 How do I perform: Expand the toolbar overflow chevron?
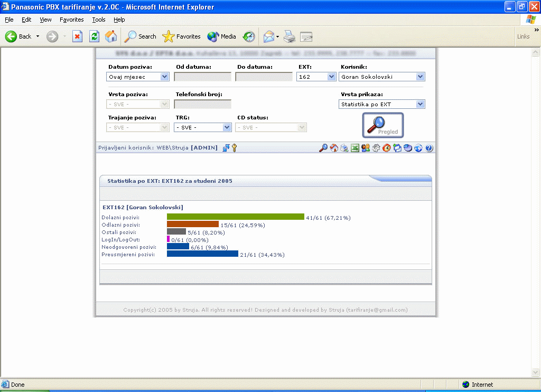536,30
